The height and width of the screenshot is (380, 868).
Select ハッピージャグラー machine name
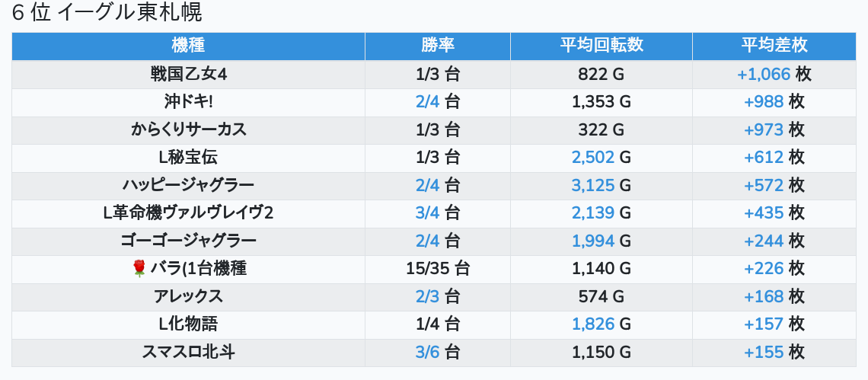(x=189, y=185)
